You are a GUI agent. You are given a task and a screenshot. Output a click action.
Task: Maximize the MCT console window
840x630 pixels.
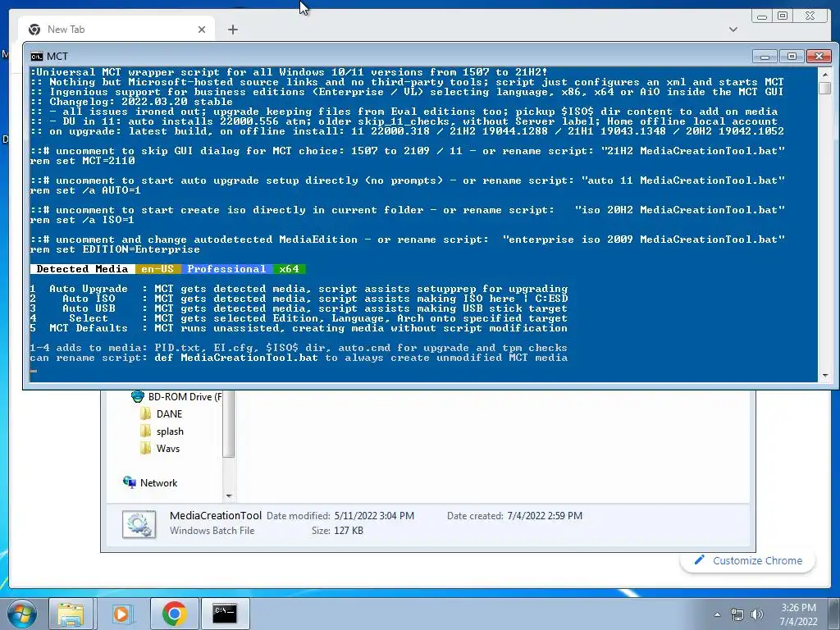point(792,57)
